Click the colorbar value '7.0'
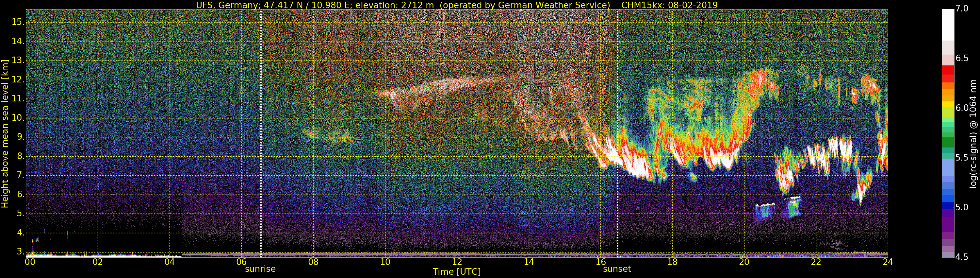The image size is (980, 278). [x=962, y=9]
